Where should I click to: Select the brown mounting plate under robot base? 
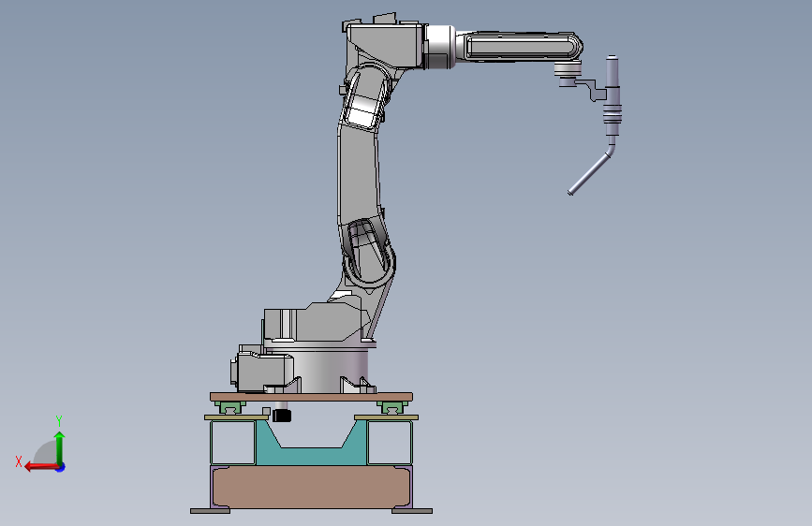tap(311, 397)
